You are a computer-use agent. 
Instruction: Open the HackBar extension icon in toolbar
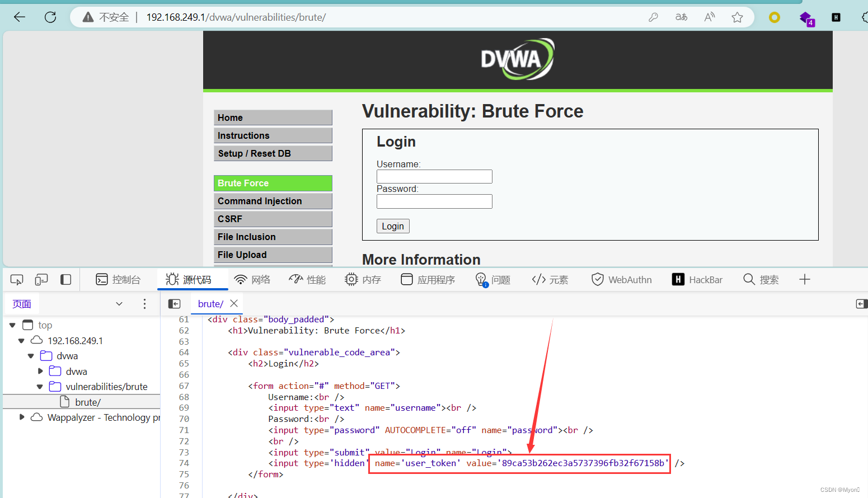(x=836, y=17)
